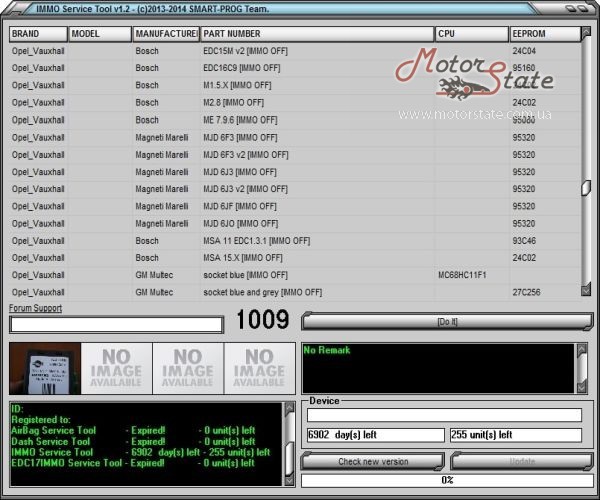The width and height of the screenshot is (600, 500).
Task: Click the window close button
Action: pos(584,8)
